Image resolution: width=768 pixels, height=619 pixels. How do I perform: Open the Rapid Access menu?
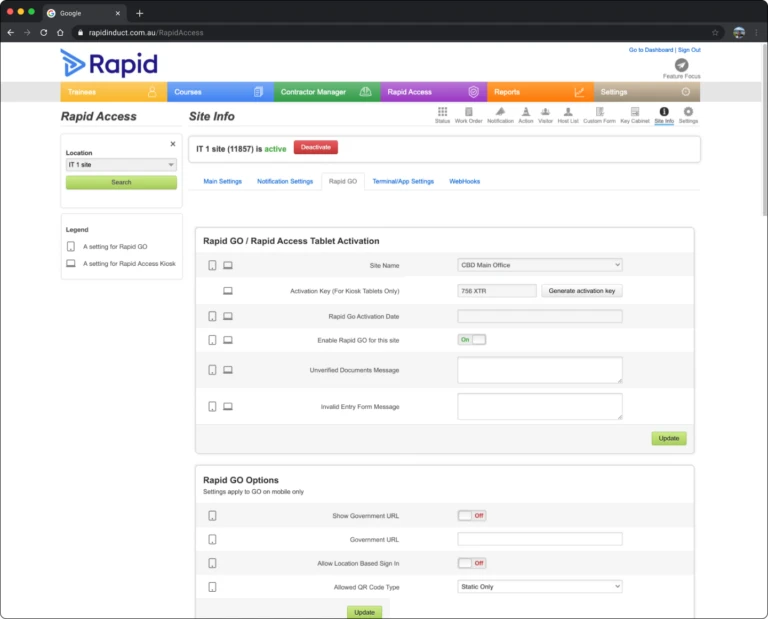[x=433, y=92]
